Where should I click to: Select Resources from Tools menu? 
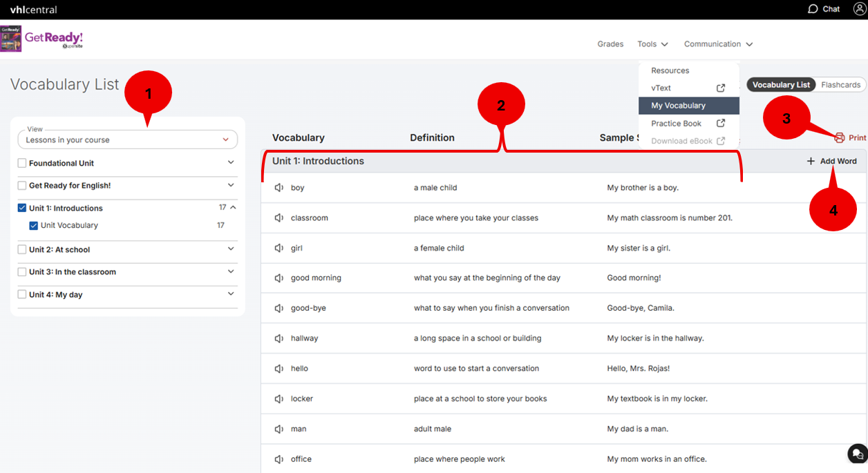689,70
